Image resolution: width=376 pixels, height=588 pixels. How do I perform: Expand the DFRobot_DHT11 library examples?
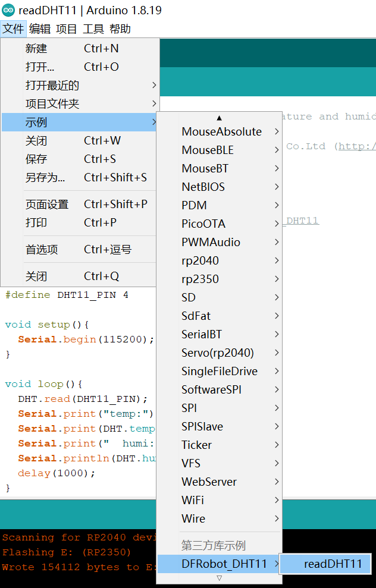(x=219, y=564)
